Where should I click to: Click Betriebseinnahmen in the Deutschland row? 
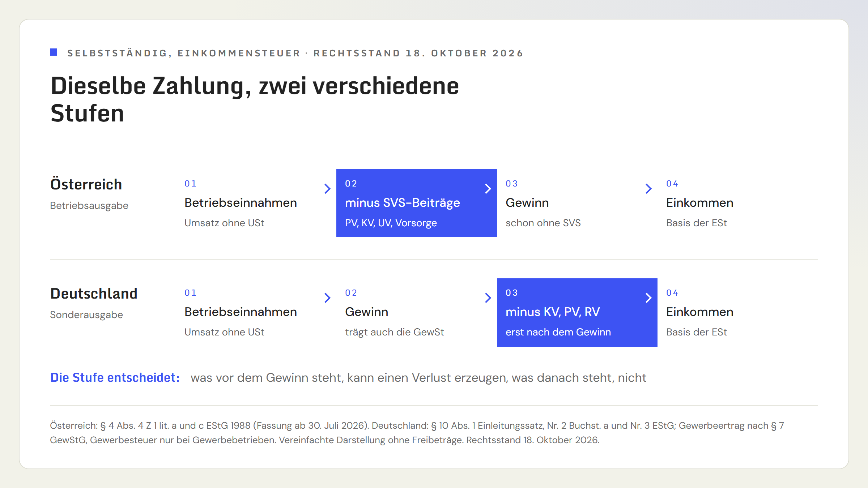241,312
